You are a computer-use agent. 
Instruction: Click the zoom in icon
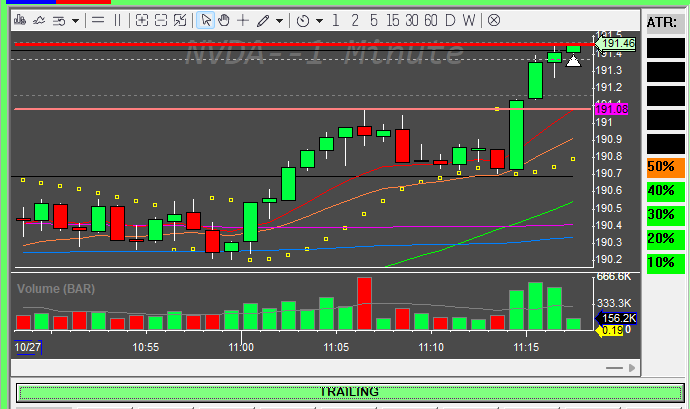point(142,20)
